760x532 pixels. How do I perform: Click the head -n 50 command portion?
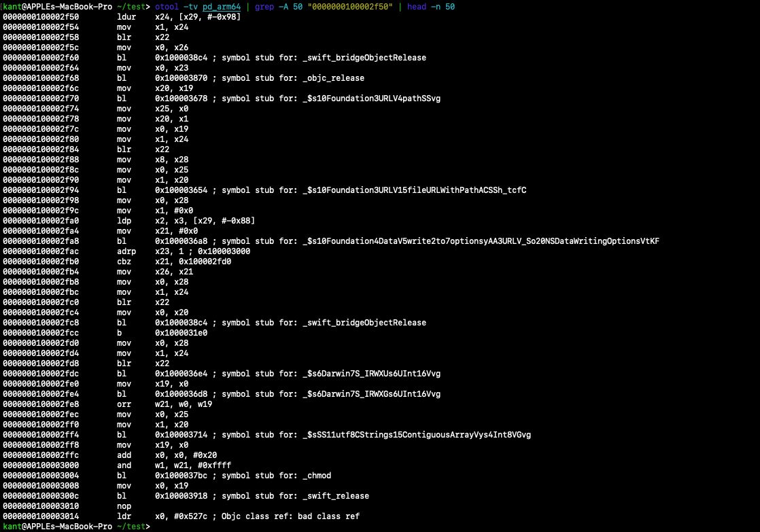click(x=431, y=7)
